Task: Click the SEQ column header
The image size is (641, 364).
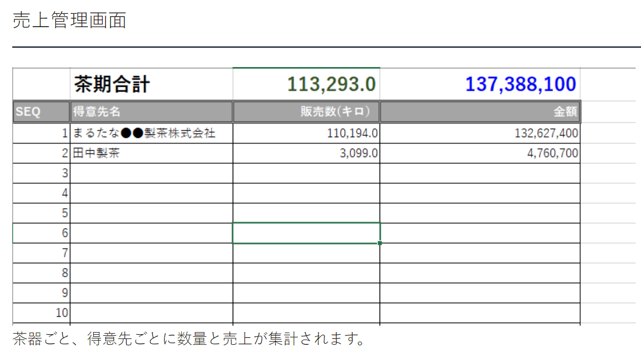Action: coord(41,112)
